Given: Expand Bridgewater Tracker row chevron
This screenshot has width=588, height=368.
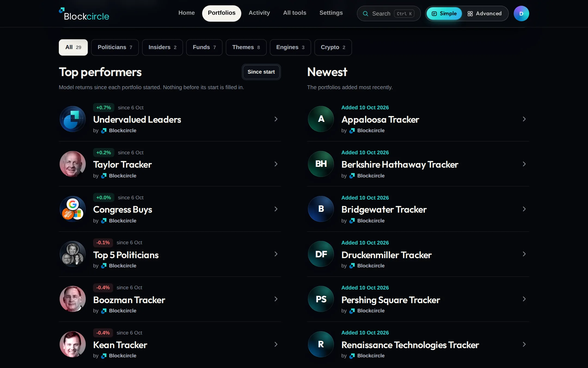Looking at the screenshot, I should point(524,209).
